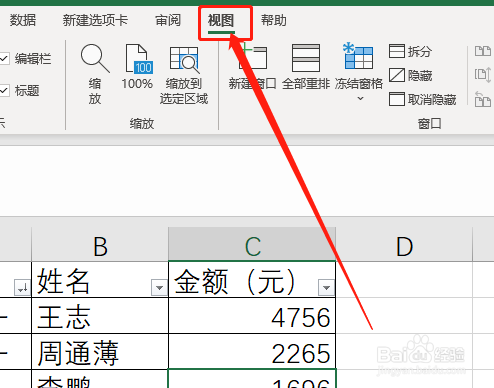Open the 帮助 tab

(274, 21)
